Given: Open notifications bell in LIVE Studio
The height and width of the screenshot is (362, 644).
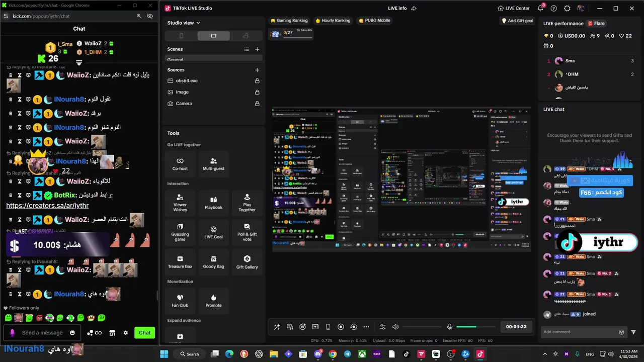Looking at the screenshot, I should [x=540, y=8].
